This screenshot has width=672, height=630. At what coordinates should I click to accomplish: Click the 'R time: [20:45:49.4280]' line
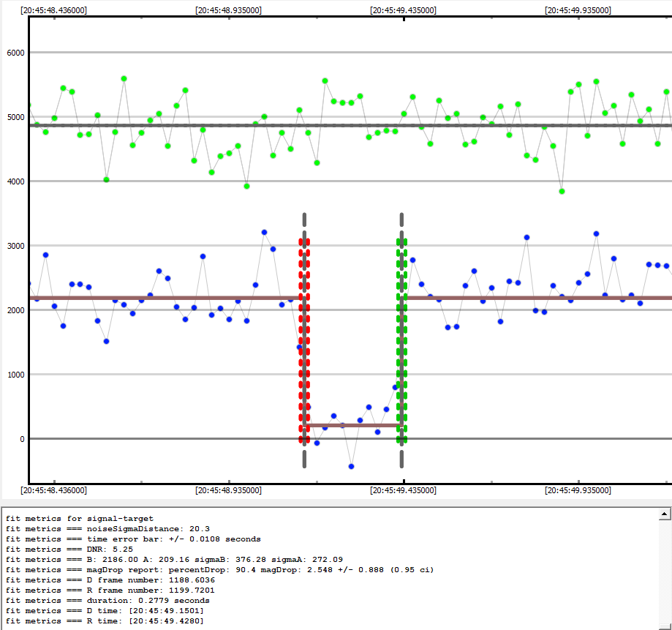pyautogui.click(x=105, y=621)
